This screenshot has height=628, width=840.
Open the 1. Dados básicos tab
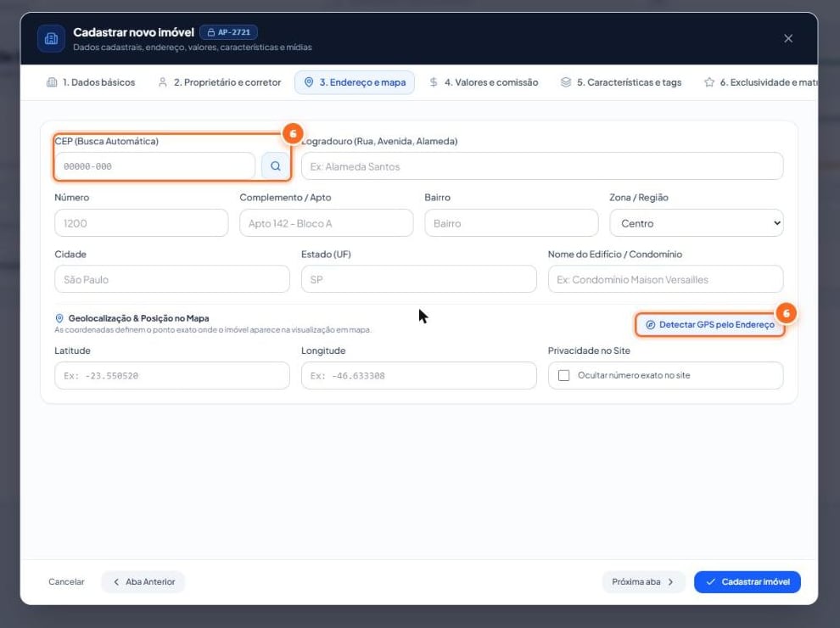click(x=91, y=82)
